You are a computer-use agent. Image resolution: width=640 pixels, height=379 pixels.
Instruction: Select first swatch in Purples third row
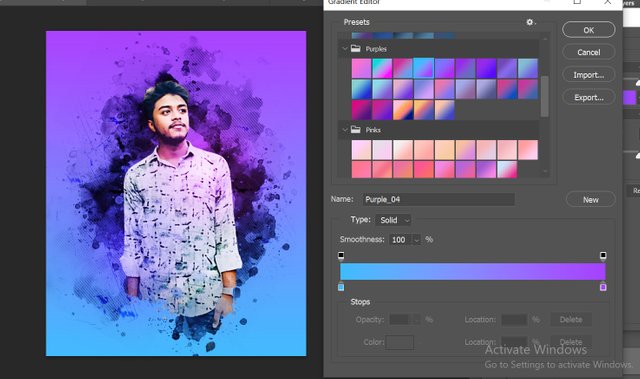361,110
